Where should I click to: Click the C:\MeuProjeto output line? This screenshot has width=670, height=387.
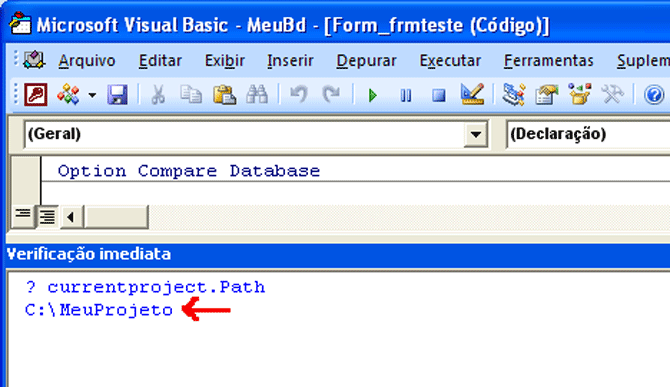tap(99, 310)
